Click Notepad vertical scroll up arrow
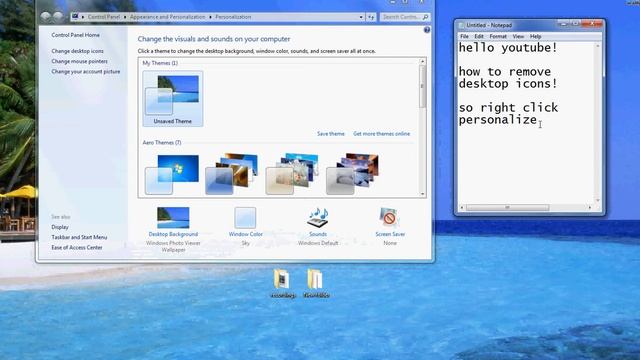Image resolution: width=640 pixels, height=360 pixels. tap(598, 46)
